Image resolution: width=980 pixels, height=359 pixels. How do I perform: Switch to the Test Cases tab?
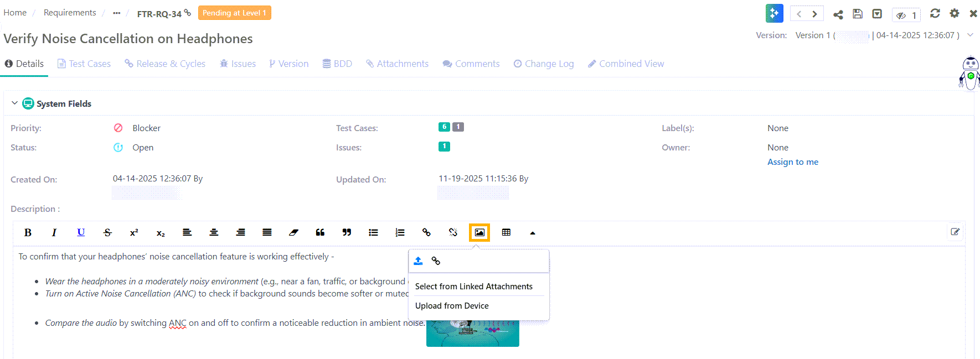(x=84, y=64)
